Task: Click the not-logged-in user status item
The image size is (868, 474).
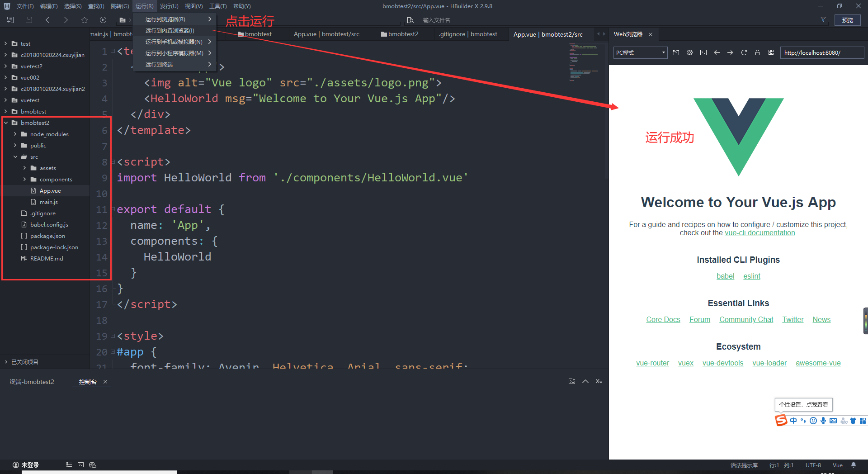Action: (x=26, y=465)
